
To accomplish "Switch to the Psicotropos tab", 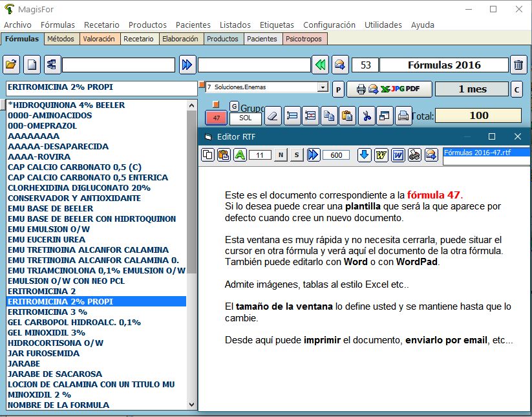I will coord(304,39).
